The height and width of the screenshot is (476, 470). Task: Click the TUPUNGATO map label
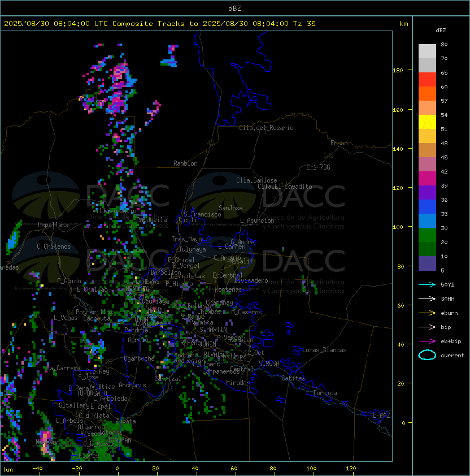point(92,393)
